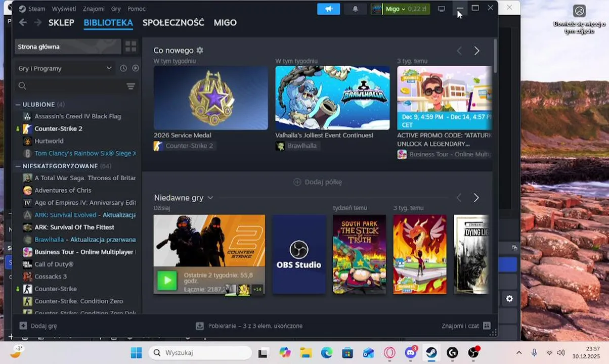
Task: Switch to SKLEP tab
Action: tap(61, 22)
